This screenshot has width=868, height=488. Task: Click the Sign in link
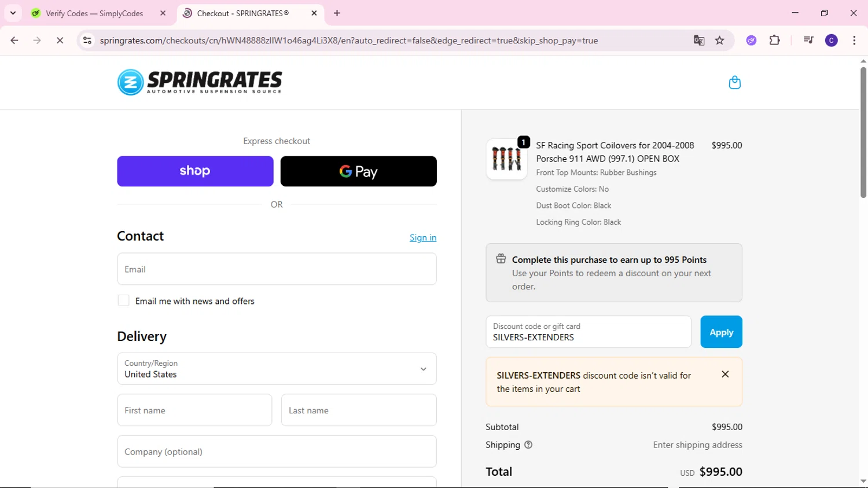423,237
